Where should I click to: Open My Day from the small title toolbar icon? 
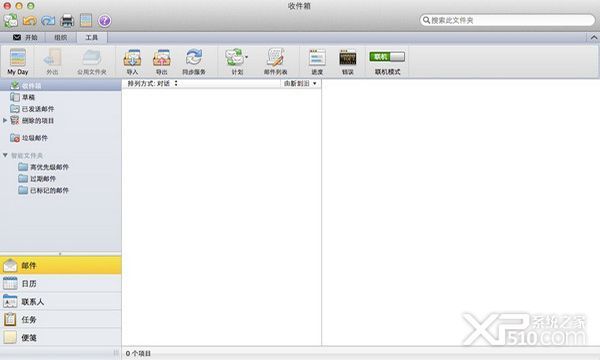coord(86,20)
